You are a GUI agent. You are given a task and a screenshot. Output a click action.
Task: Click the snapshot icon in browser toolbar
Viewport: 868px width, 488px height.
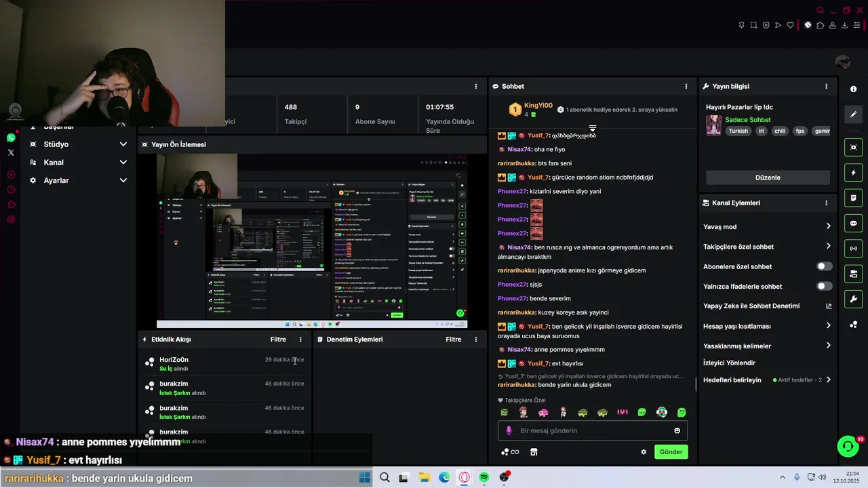pyautogui.click(x=753, y=25)
